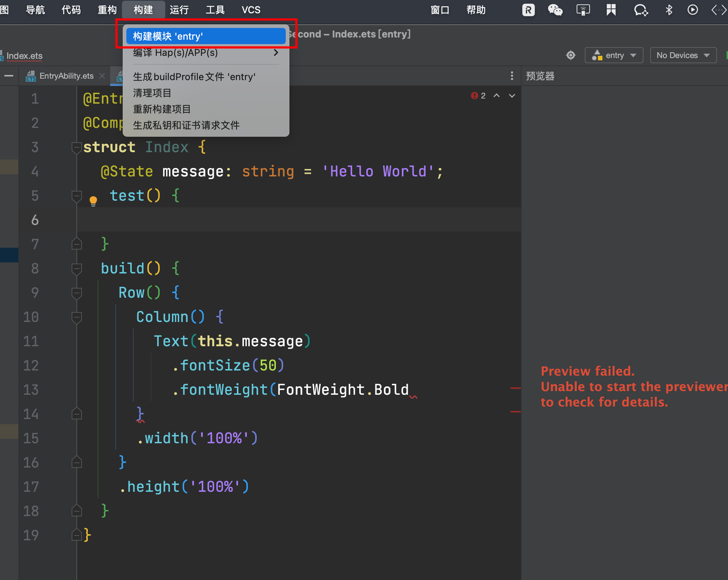Open the entry module dropdown
728x580 pixels.
pyautogui.click(x=614, y=56)
